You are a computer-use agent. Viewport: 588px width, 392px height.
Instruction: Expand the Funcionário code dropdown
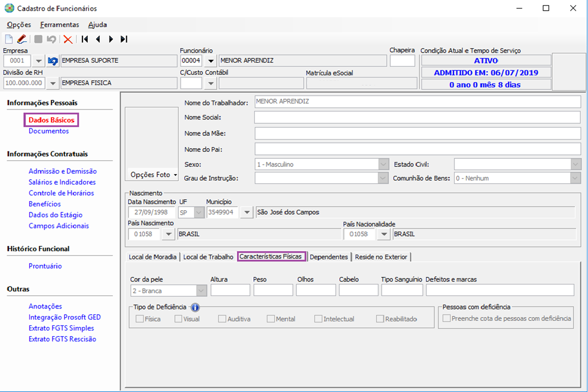(211, 61)
